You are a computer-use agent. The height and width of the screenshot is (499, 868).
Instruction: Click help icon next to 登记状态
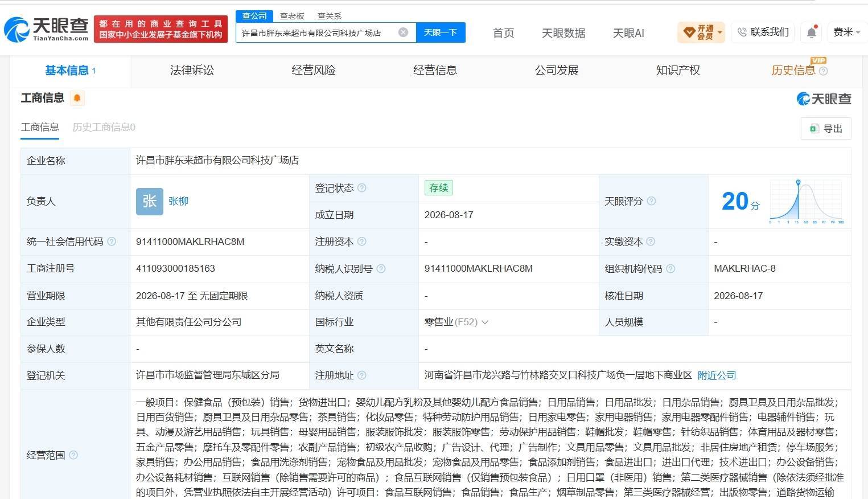(x=362, y=188)
